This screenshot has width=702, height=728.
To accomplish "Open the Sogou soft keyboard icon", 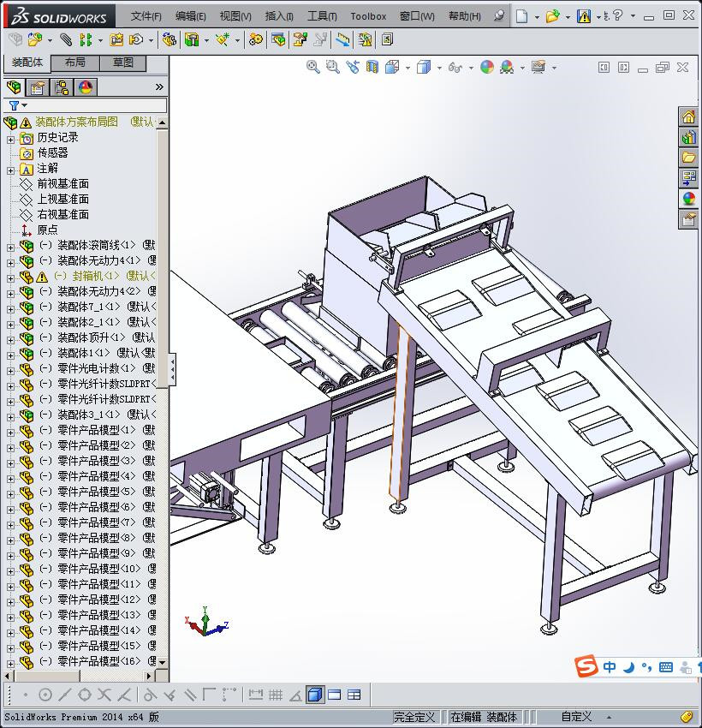I will click(x=665, y=667).
